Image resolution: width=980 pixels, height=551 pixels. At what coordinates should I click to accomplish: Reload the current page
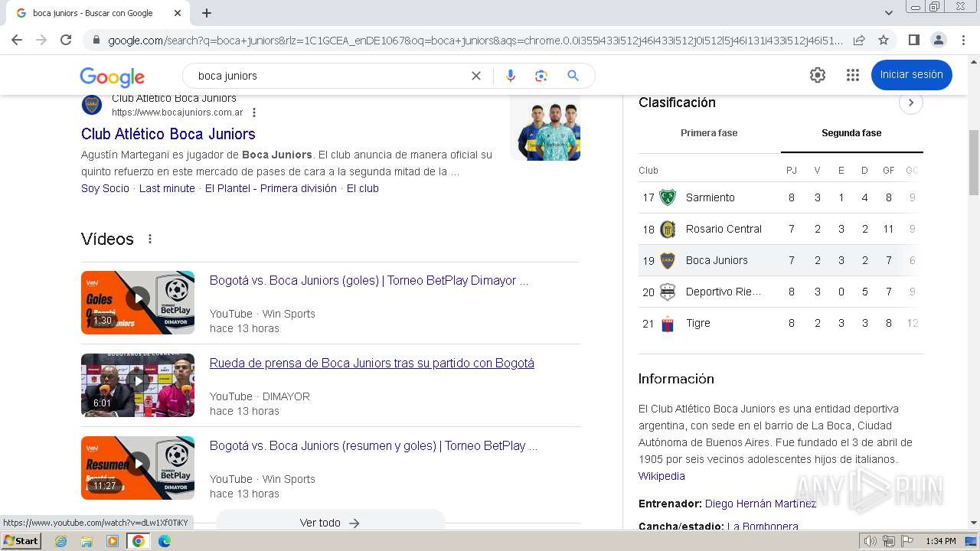(x=66, y=40)
